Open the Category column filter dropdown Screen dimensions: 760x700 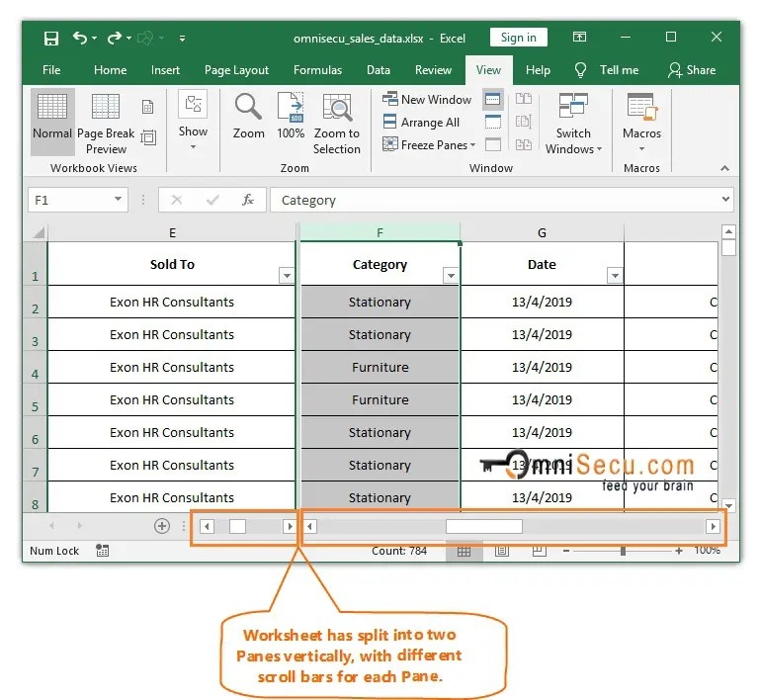pyautogui.click(x=450, y=276)
